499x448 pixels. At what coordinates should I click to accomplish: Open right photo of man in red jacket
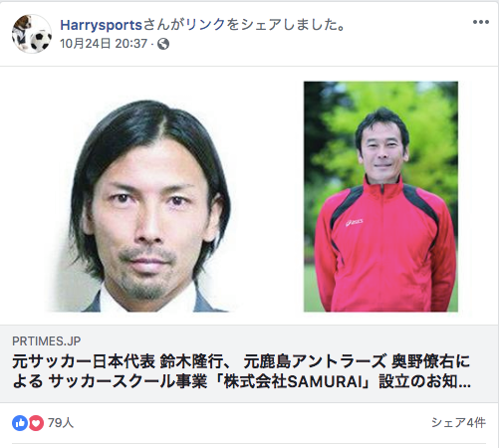(x=380, y=196)
